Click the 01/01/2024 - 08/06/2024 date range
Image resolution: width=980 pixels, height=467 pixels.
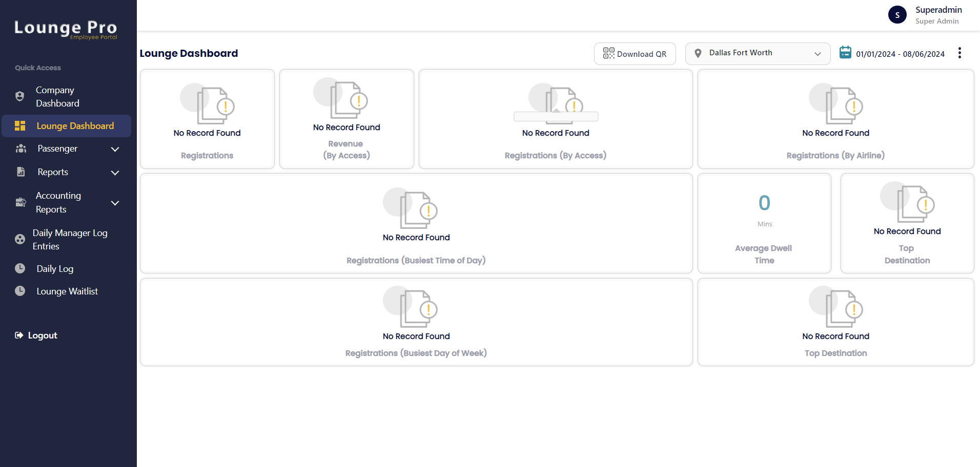(900, 54)
